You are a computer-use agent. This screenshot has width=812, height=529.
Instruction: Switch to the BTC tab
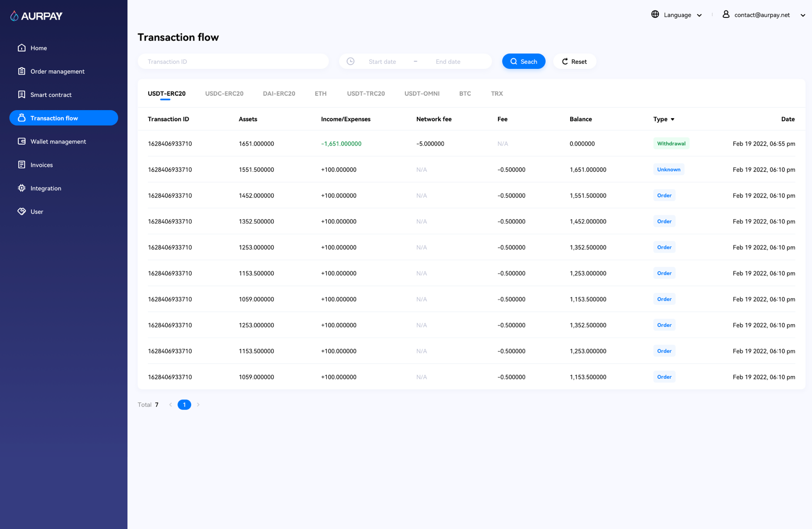coord(465,94)
